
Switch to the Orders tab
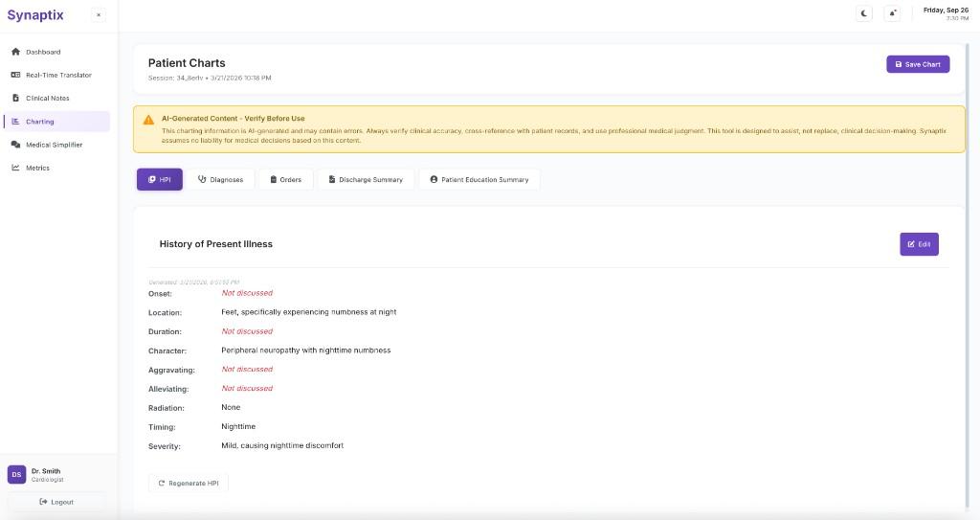pos(285,179)
